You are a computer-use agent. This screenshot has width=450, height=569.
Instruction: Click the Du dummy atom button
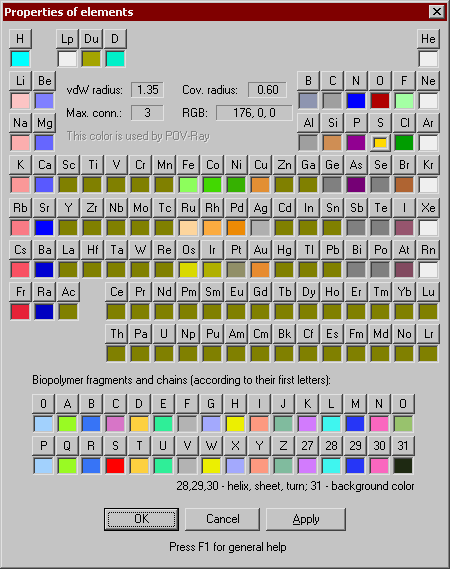tap(91, 38)
